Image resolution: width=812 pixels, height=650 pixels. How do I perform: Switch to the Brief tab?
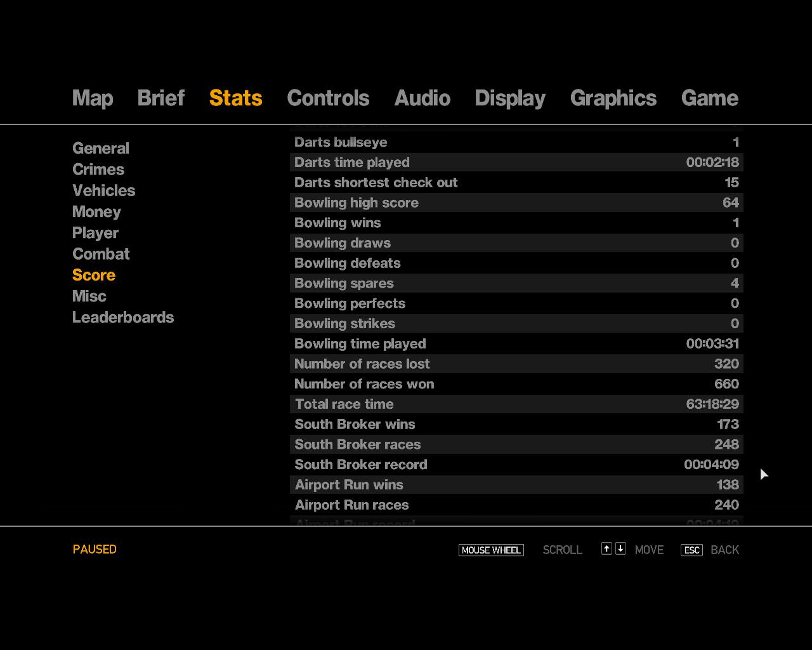[160, 98]
